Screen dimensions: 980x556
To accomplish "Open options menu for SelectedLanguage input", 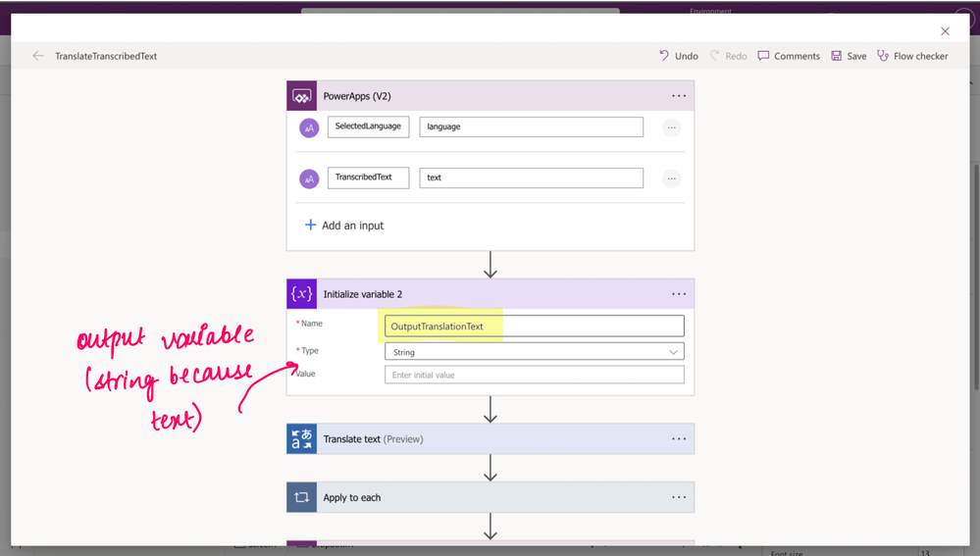I will tap(671, 127).
